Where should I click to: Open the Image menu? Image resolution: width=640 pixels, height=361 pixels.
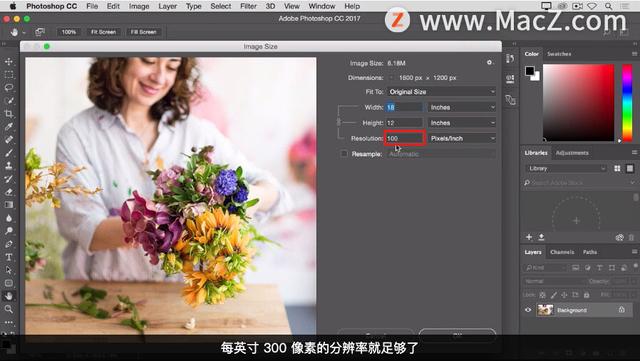tap(139, 6)
